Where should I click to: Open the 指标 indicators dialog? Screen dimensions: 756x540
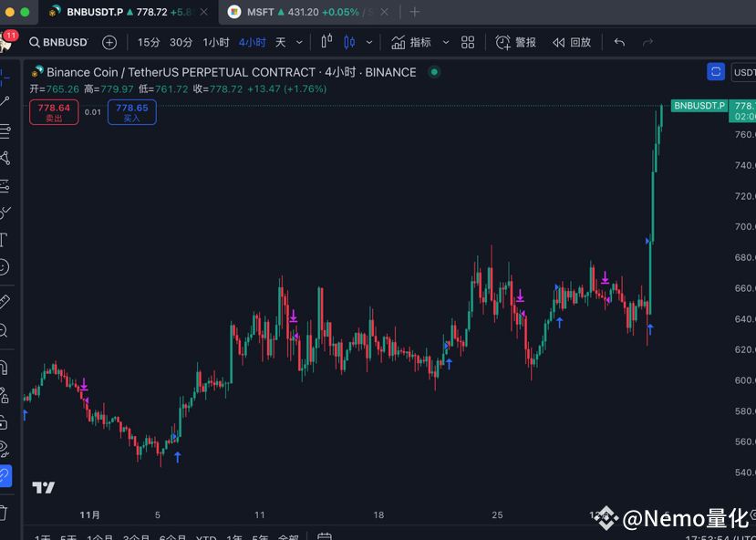pos(410,43)
